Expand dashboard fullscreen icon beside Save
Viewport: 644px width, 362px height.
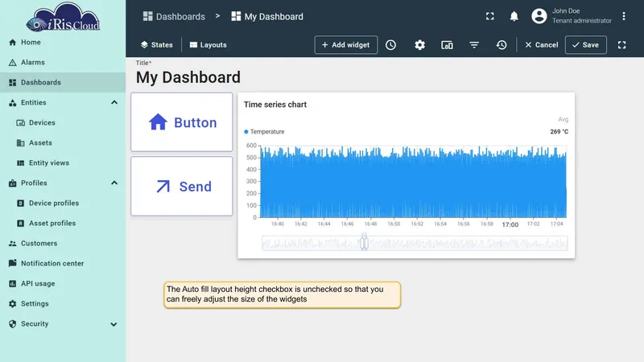(621, 45)
